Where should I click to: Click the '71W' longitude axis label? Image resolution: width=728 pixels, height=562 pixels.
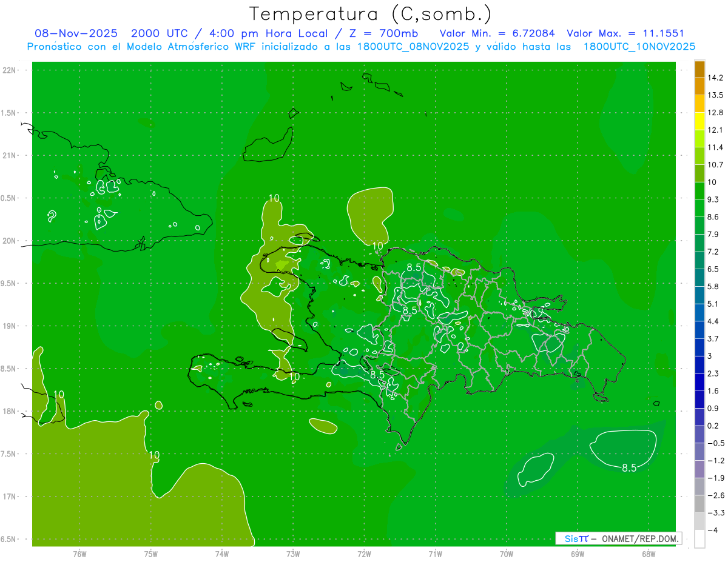pyautogui.click(x=435, y=554)
